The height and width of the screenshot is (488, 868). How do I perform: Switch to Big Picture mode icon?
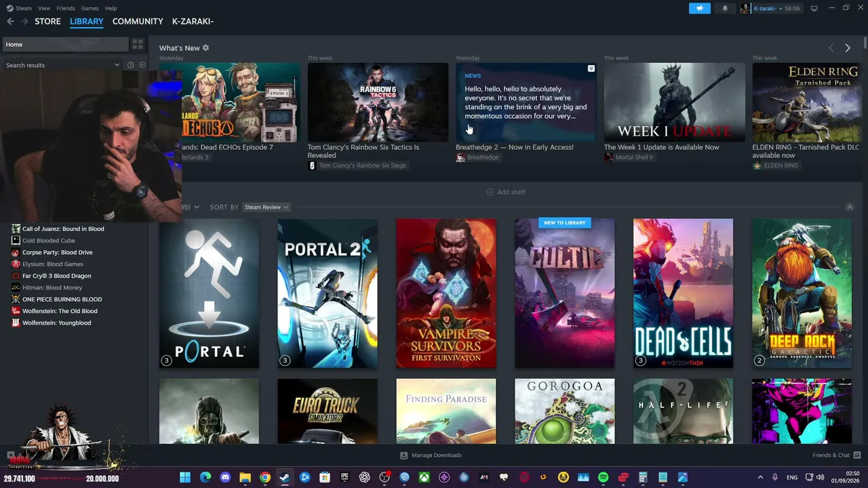click(814, 8)
